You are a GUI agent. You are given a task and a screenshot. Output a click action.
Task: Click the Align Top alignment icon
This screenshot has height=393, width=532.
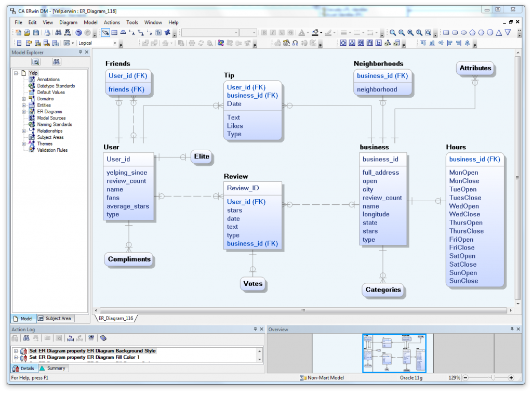pos(423,43)
